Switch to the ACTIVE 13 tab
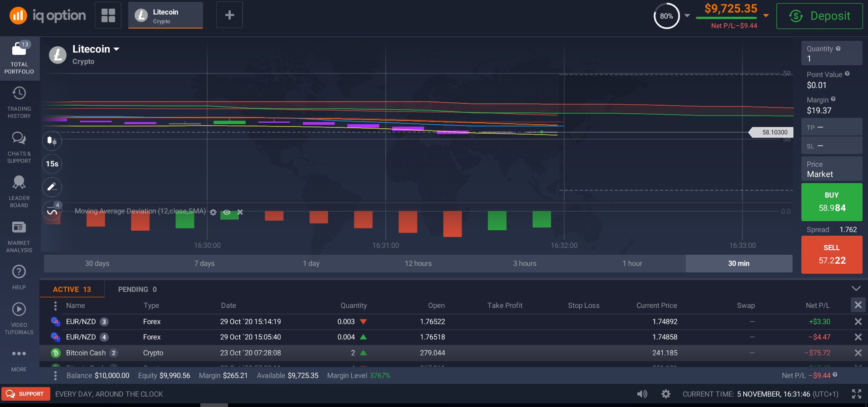Screen dimensions: 868x407 (x=72, y=289)
